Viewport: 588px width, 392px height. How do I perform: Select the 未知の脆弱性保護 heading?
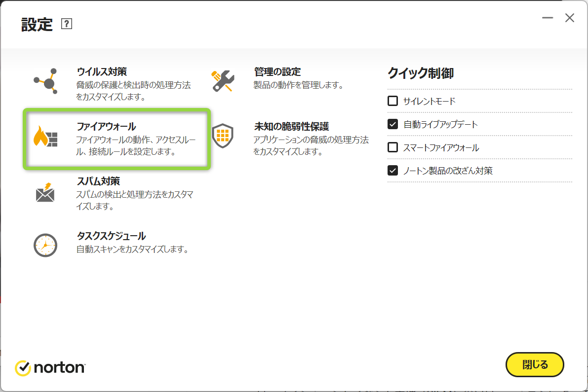(291, 127)
